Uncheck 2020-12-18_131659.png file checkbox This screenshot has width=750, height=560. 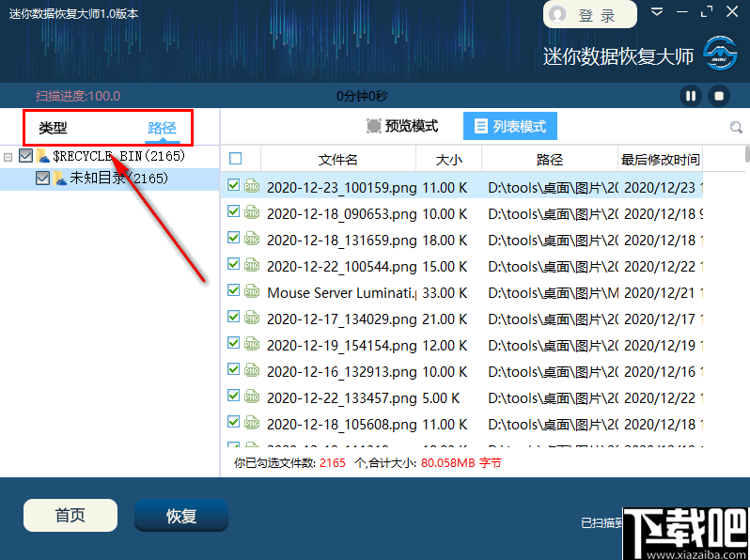(x=233, y=237)
